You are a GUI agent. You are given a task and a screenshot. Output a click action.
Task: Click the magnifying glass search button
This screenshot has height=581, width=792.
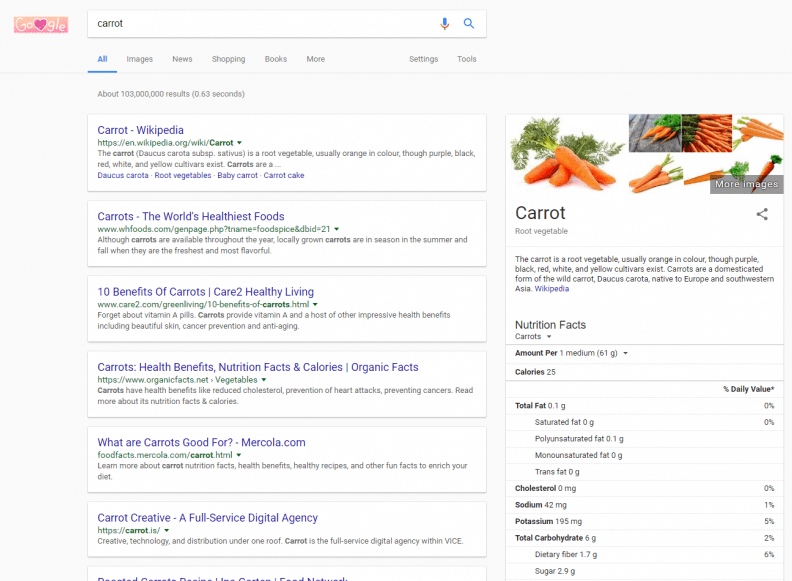[x=469, y=23]
